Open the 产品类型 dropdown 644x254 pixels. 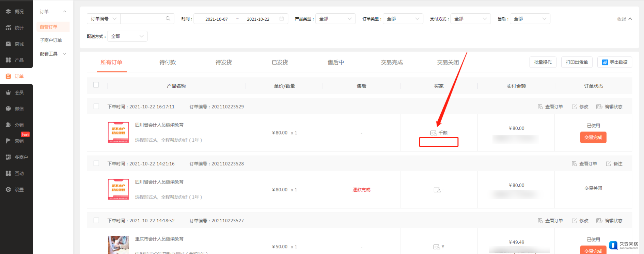pos(335,19)
